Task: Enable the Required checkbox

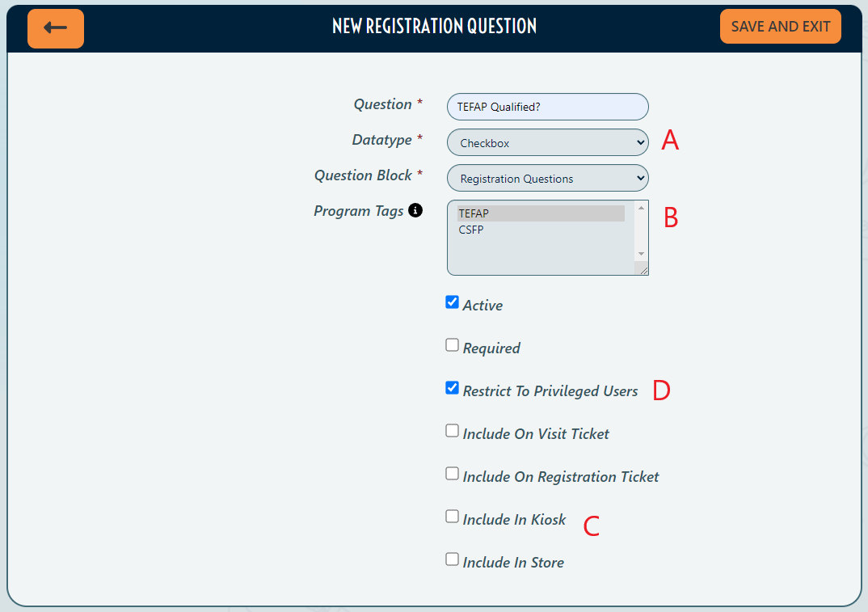Action: (x=453, y=345)
